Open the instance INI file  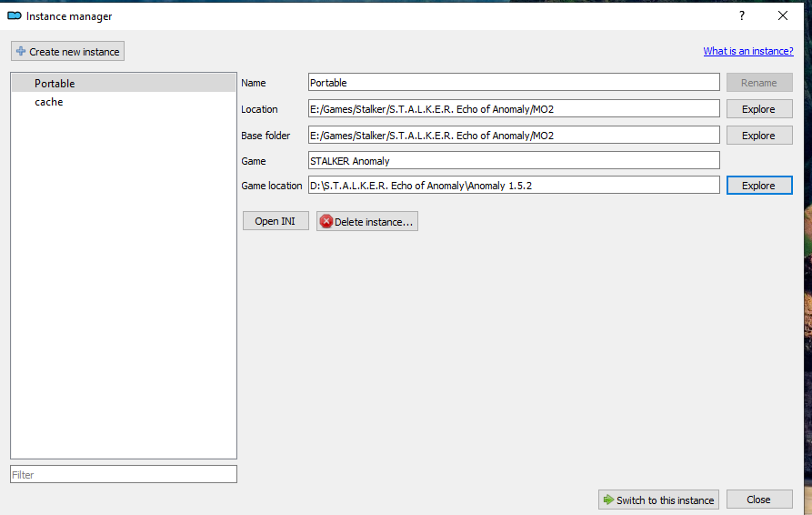[x=276, y=221]
